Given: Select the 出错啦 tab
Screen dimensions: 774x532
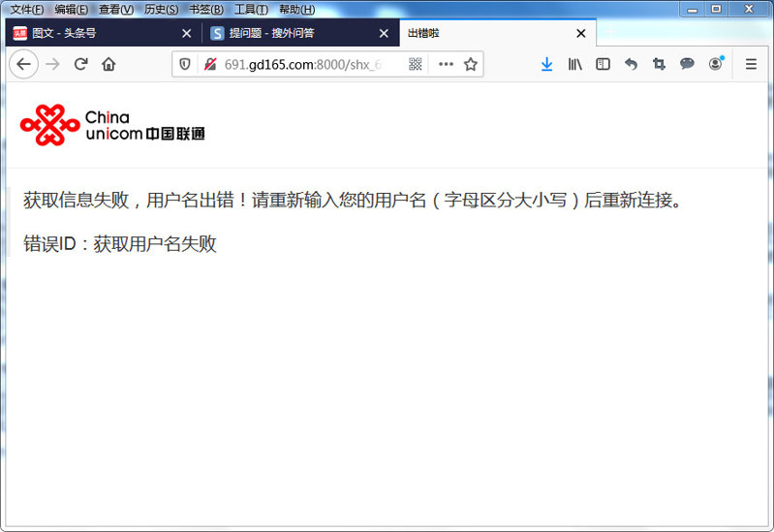Looking at the screenshot, I should 498,33.
